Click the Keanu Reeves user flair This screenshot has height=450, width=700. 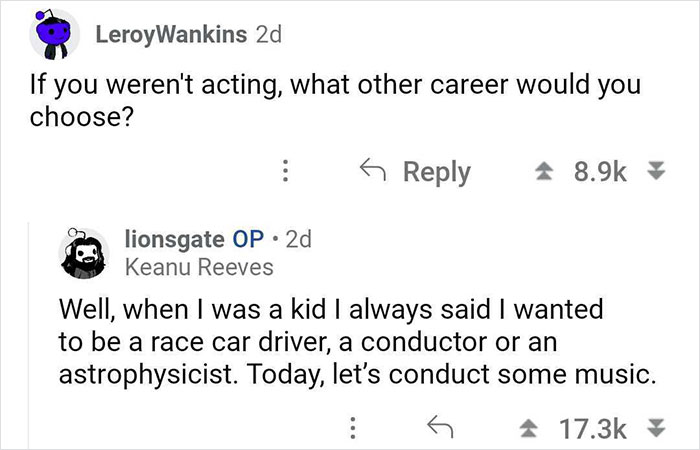(x=198, y=267)
